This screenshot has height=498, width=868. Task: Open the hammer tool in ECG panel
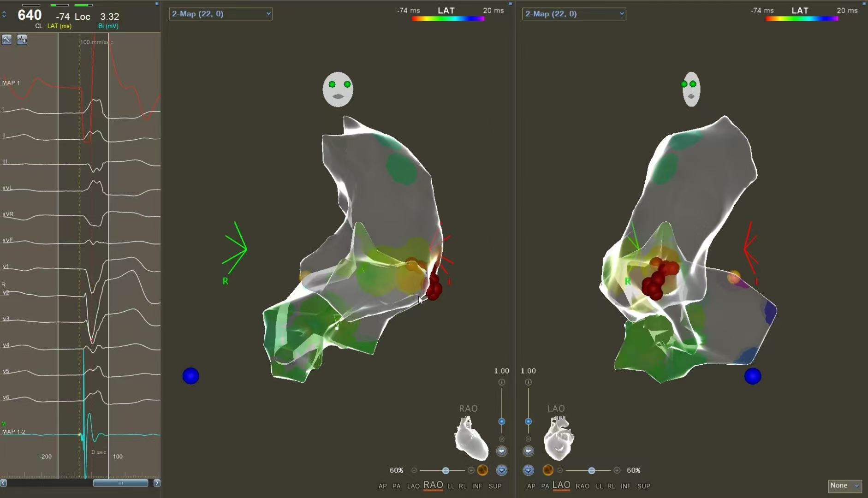(7, 40)
